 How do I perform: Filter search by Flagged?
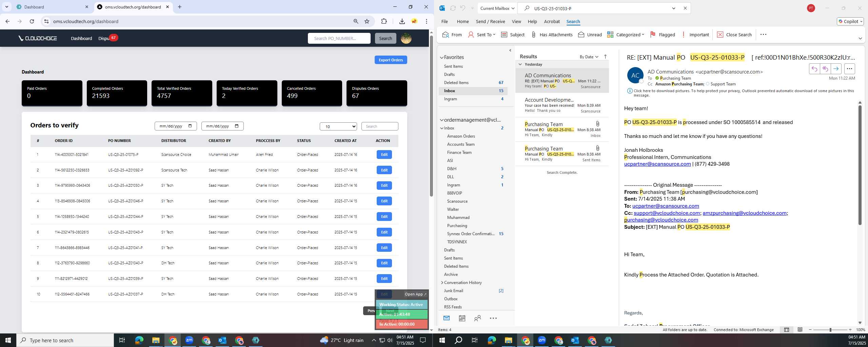tap(663, 35)
